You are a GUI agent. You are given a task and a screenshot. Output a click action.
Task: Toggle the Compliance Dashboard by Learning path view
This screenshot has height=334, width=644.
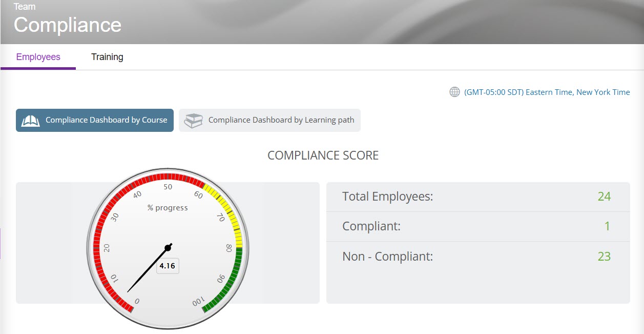point(269,120)
